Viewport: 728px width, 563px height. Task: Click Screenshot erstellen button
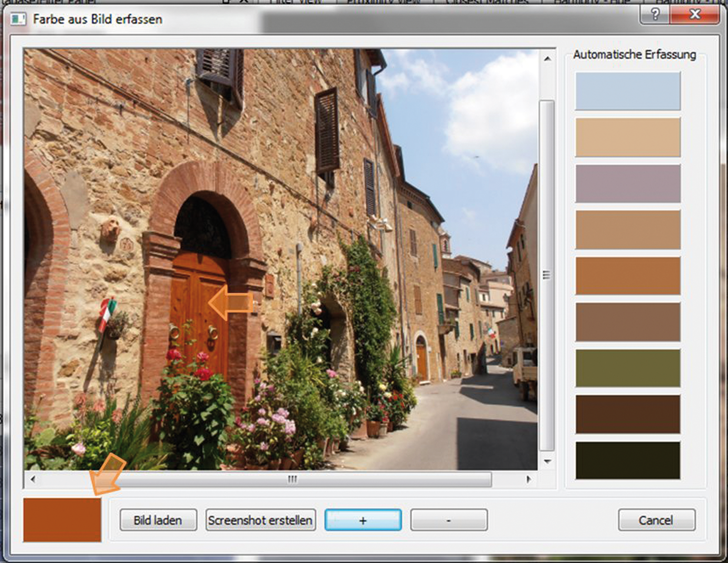pos(260,520)
